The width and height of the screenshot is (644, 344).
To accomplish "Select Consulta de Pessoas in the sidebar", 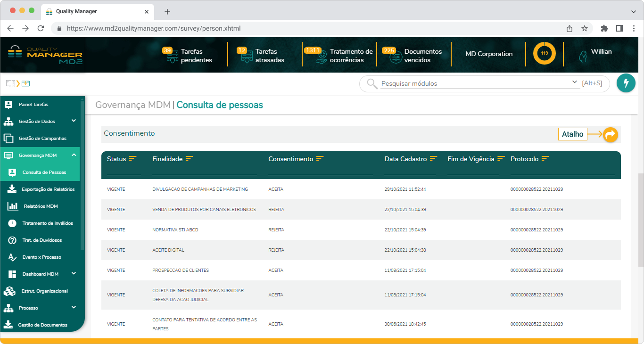I will [43, 172].
